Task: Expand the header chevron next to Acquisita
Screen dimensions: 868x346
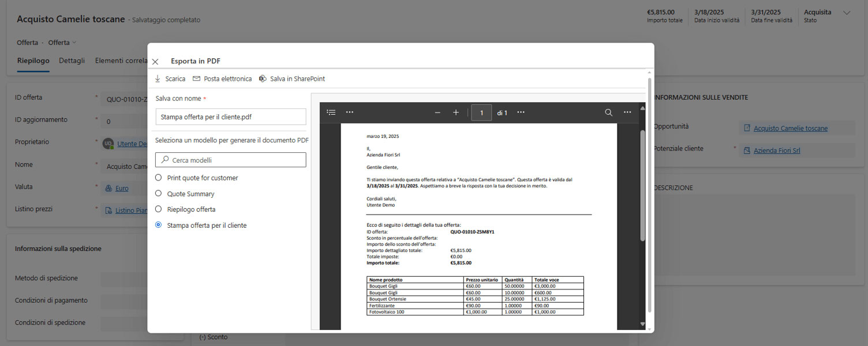Action: coord(847,13)
